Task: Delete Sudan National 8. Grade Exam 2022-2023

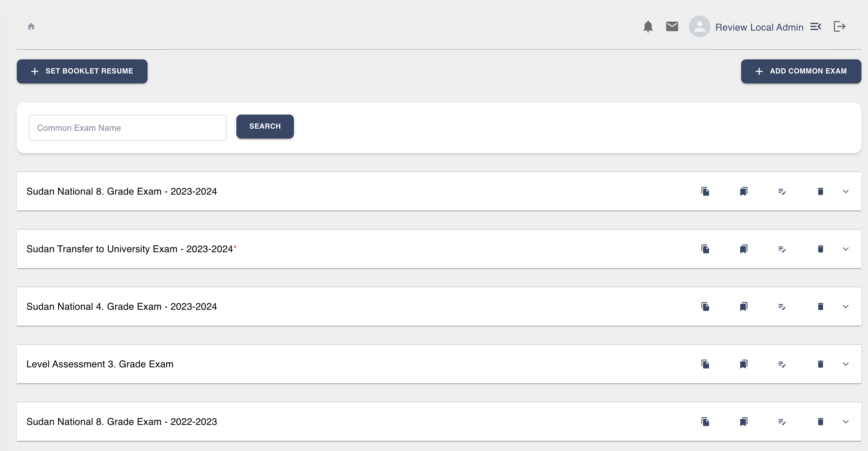Action: pyautogui.click(x=821, y=422)
